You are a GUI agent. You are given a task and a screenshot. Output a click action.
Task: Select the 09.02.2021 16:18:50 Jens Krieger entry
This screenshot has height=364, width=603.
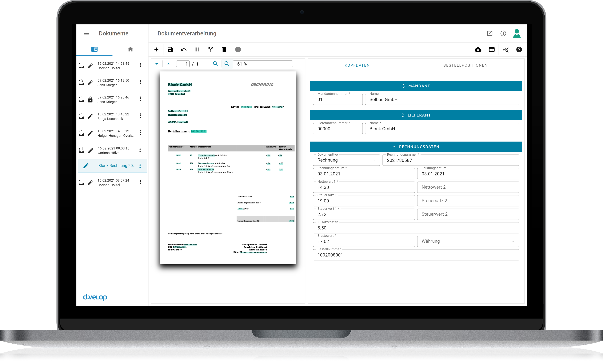tap(112, 82)
